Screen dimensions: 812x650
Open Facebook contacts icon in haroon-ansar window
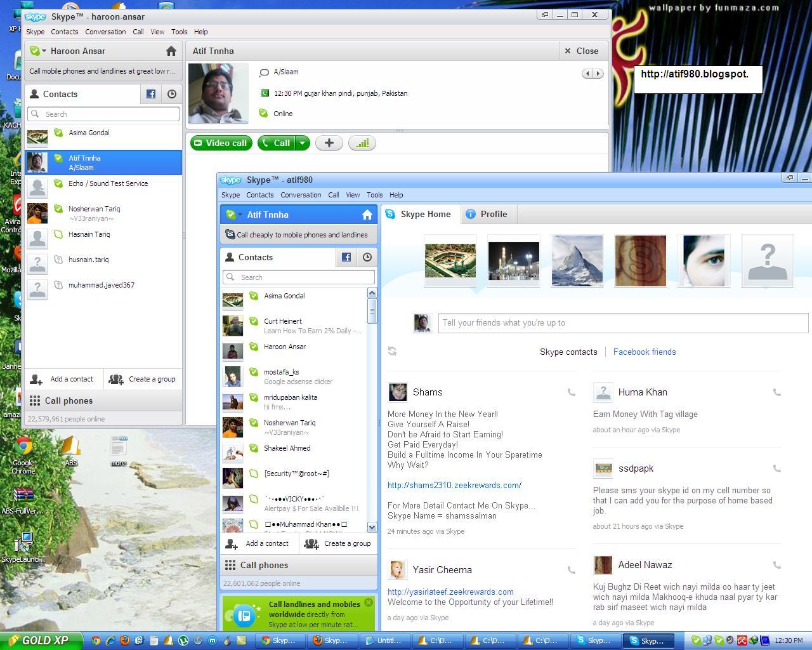click(x=151, y=94)
